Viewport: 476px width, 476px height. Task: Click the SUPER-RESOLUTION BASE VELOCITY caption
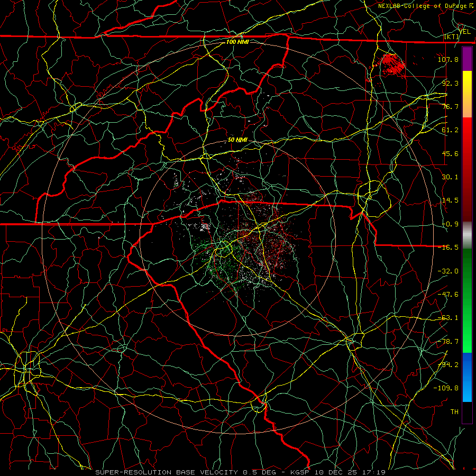(x=167, y=472)
